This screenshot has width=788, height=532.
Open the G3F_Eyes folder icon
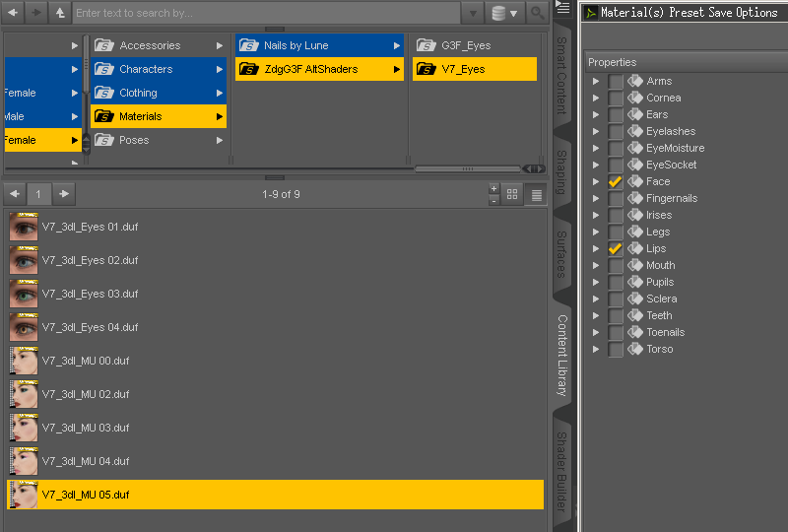[427, 45]
